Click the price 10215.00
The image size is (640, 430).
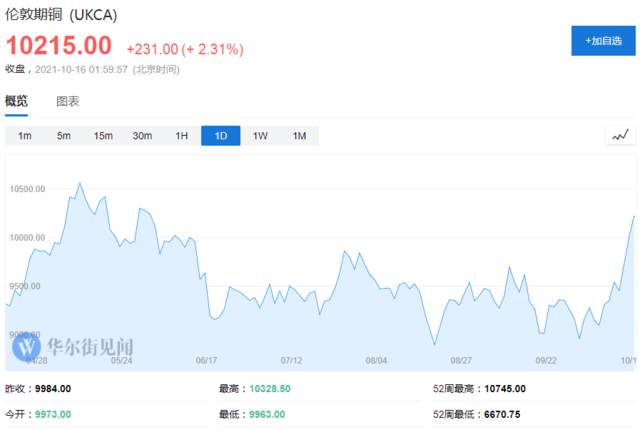click(x=59, y=45)
